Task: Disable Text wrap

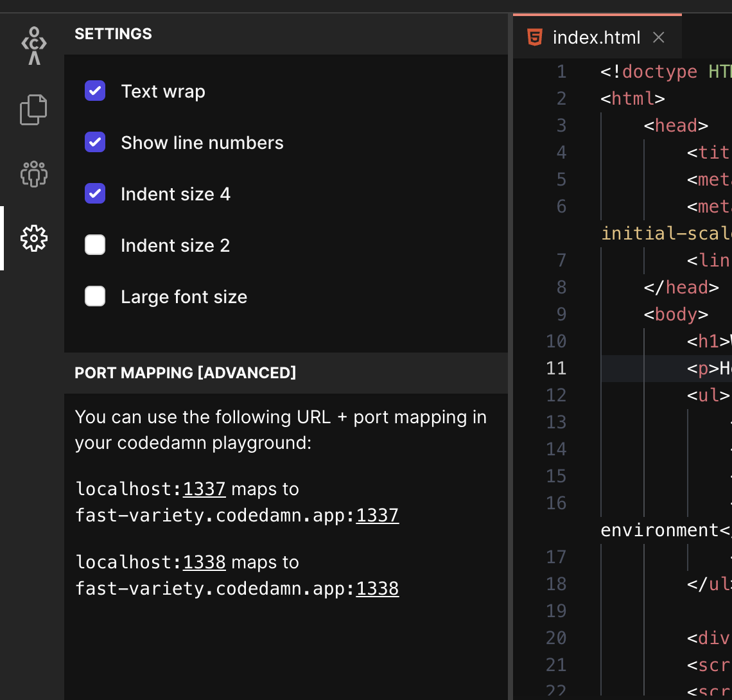Action: pos(94,91)
